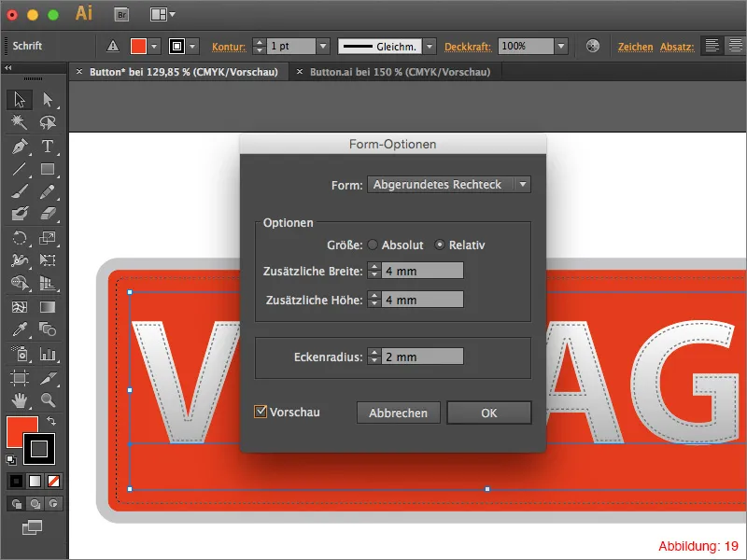The image size is (747, 560).
Task: Open the Deckkraft transparency link
Action: coord(468,47)
